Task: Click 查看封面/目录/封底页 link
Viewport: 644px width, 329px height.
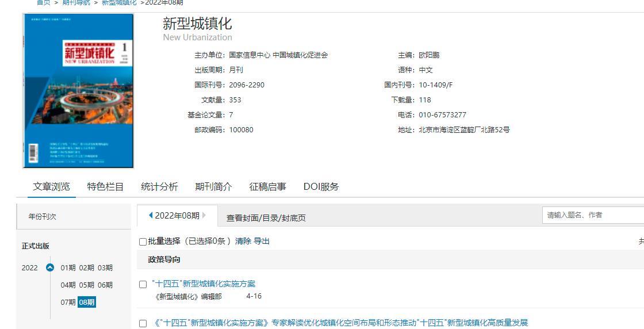Action: pos(266,218)
